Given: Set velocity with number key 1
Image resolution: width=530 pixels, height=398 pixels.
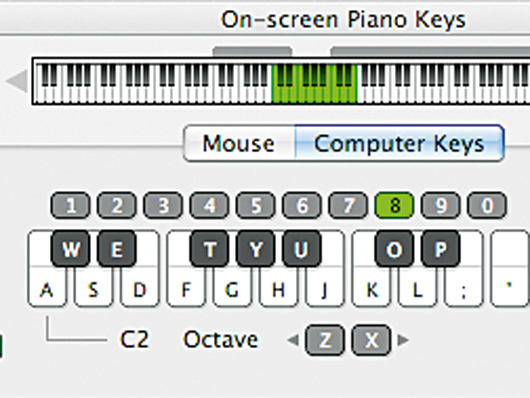Looking at the screenshot, I should (70, 205).
